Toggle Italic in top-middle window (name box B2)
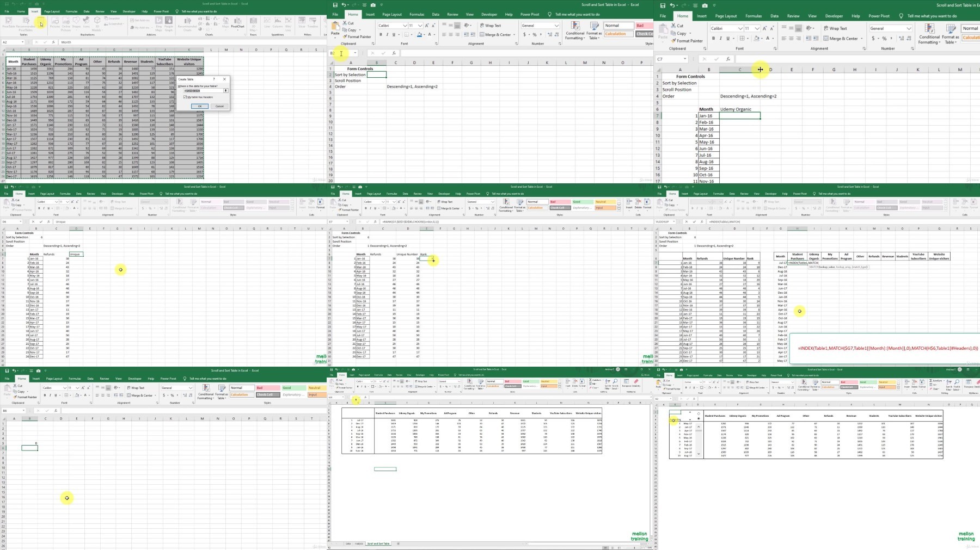The image size is (980, 550). 387,34
